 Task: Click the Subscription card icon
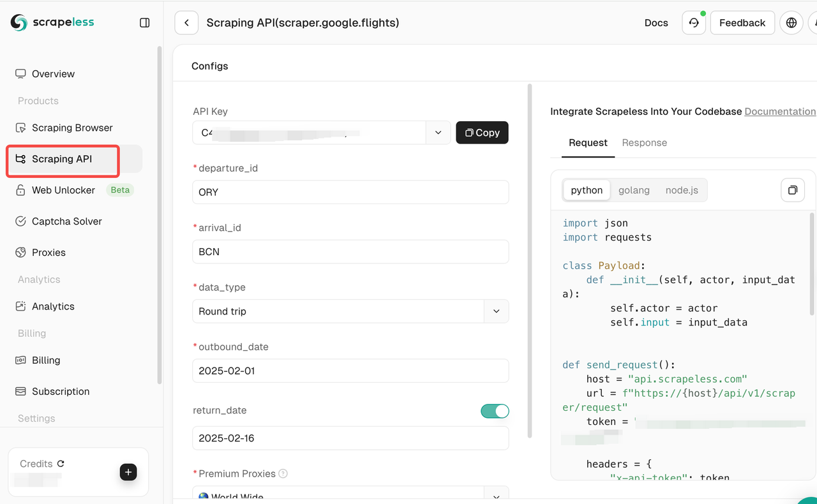click(20, 392)
